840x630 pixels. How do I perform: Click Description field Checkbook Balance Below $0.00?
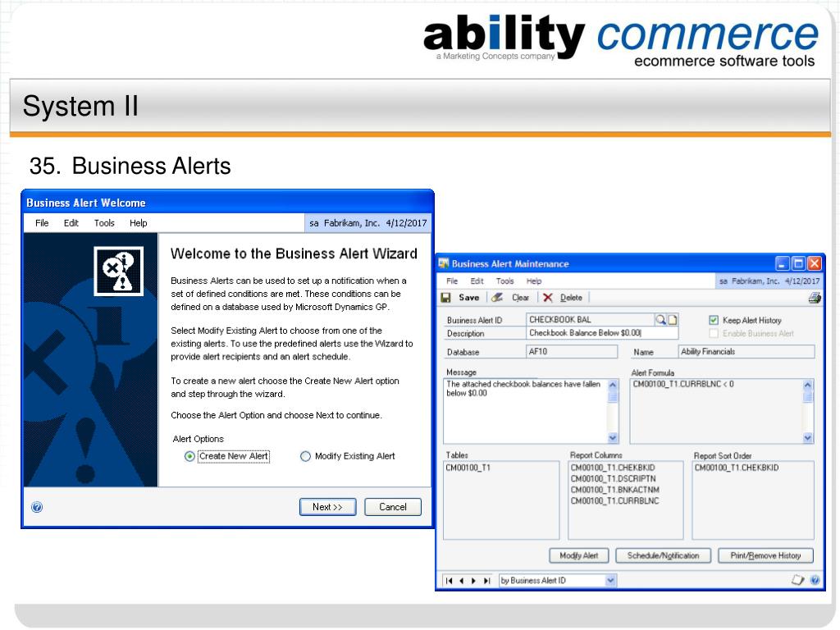click(602, 333)
